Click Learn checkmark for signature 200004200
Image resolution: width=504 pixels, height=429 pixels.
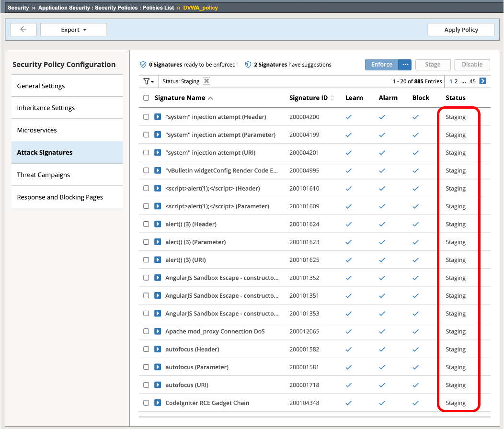348,117
